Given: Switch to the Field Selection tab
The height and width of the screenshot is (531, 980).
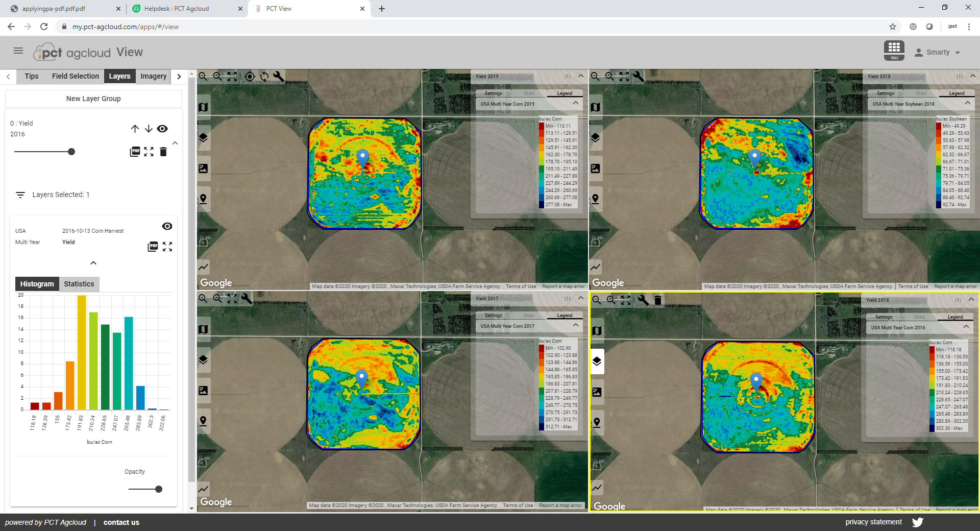Looking at the screenshot, I should (76, 76).
